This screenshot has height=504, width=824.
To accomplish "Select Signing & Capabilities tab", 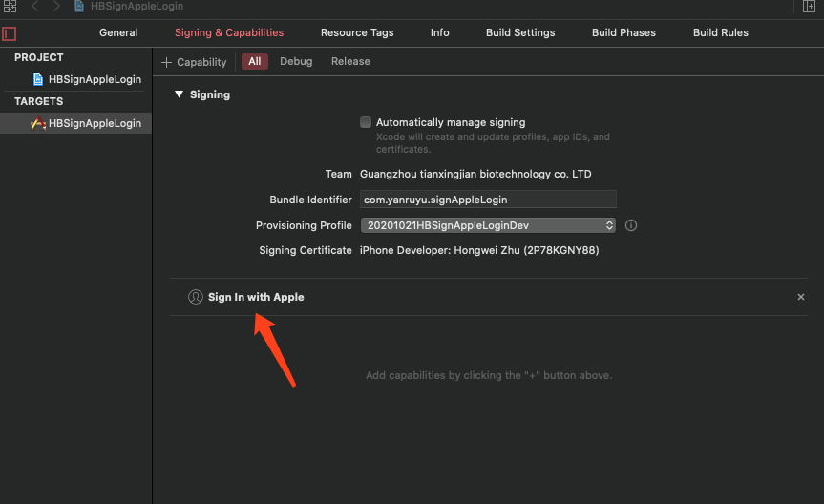I will coord(229,32).
